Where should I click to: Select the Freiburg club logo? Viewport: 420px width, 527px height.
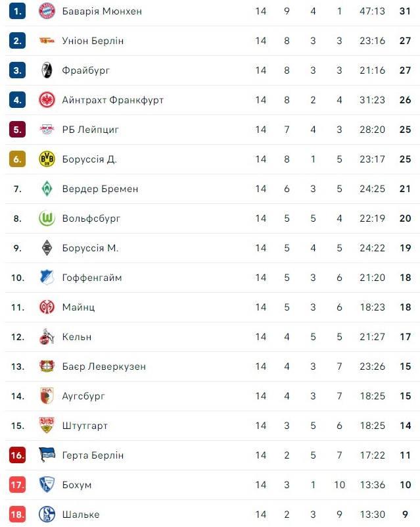point(47,70)
